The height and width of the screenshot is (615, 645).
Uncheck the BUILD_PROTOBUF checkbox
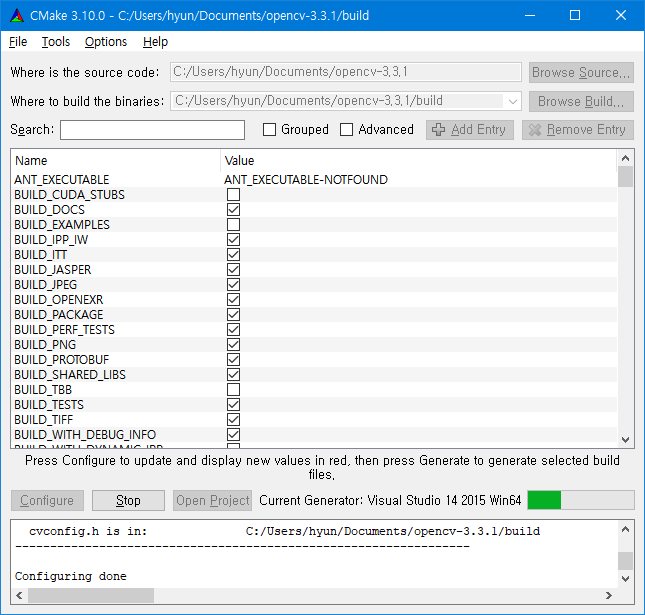click(233, 360)
